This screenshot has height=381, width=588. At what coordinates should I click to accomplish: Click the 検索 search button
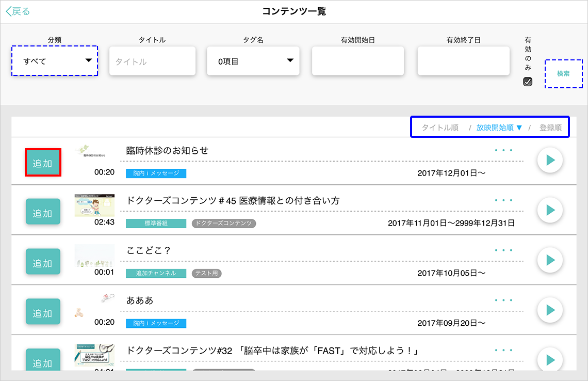pyautogui.click(x=564, y=74)
